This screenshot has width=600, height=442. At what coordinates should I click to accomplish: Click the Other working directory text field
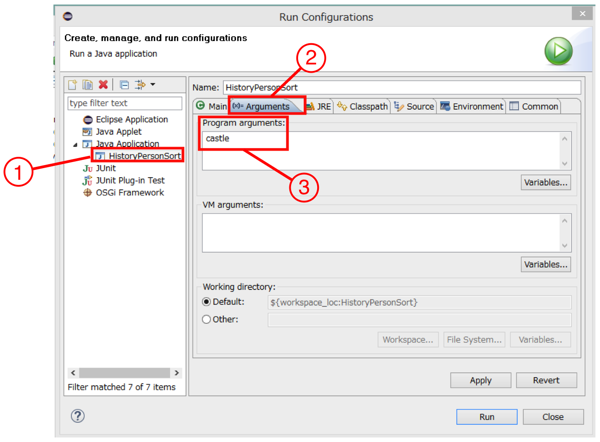tap(419, 320)
